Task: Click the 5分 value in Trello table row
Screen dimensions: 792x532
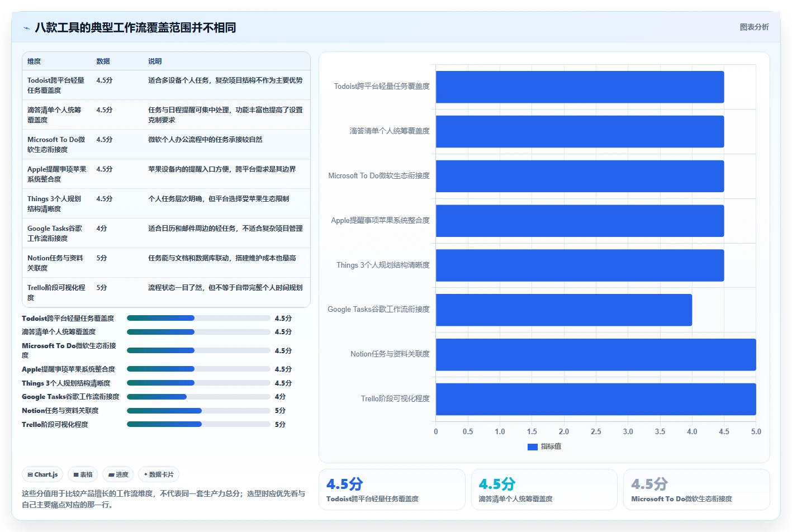Action: point(102,288)
